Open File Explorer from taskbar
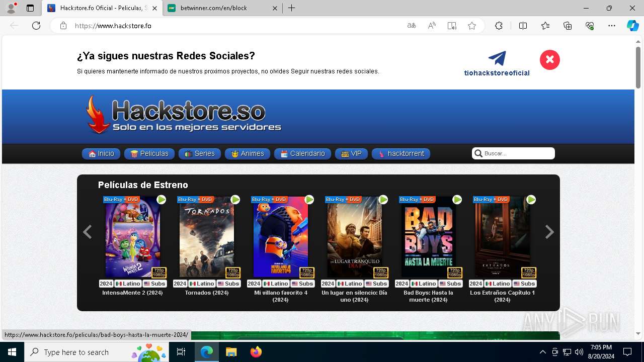644x362 pixels. pos(231,352)
